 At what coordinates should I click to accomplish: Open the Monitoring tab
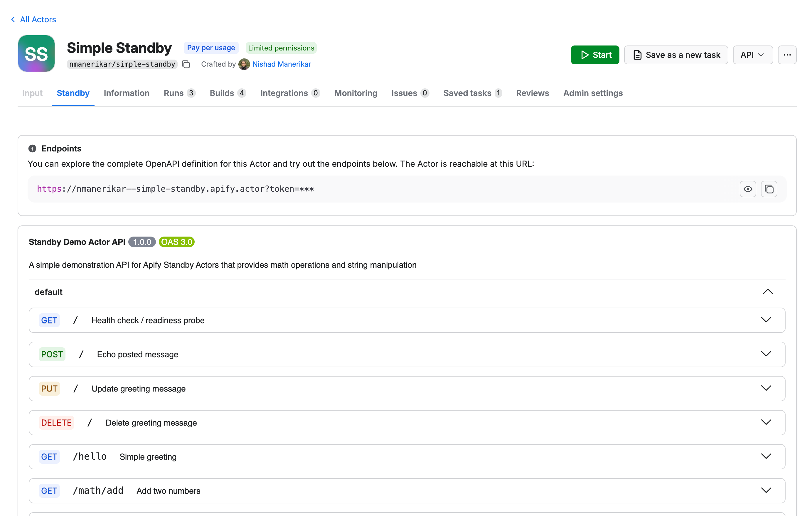point(356,93)
